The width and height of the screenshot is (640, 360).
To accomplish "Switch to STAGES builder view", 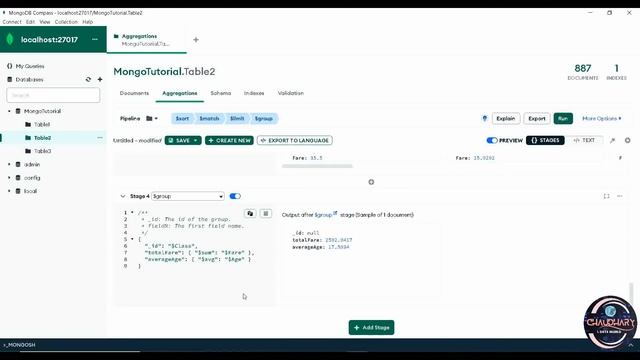I will coord(545,140).
